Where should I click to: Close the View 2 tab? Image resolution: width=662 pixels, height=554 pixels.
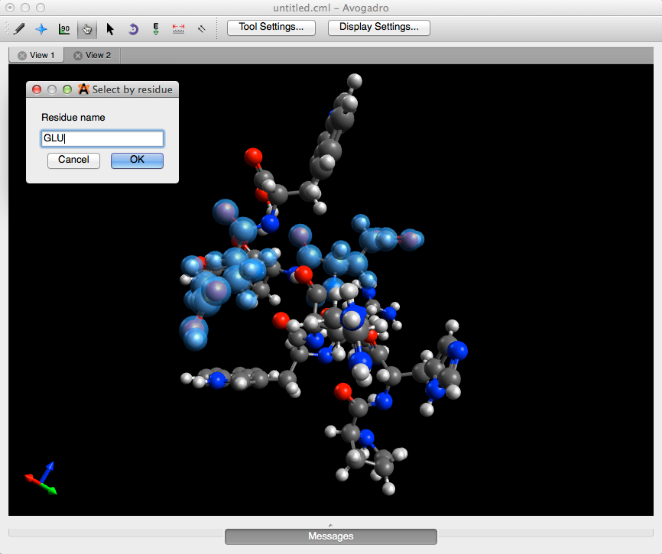pyautogui.click(x=77, y=55)
